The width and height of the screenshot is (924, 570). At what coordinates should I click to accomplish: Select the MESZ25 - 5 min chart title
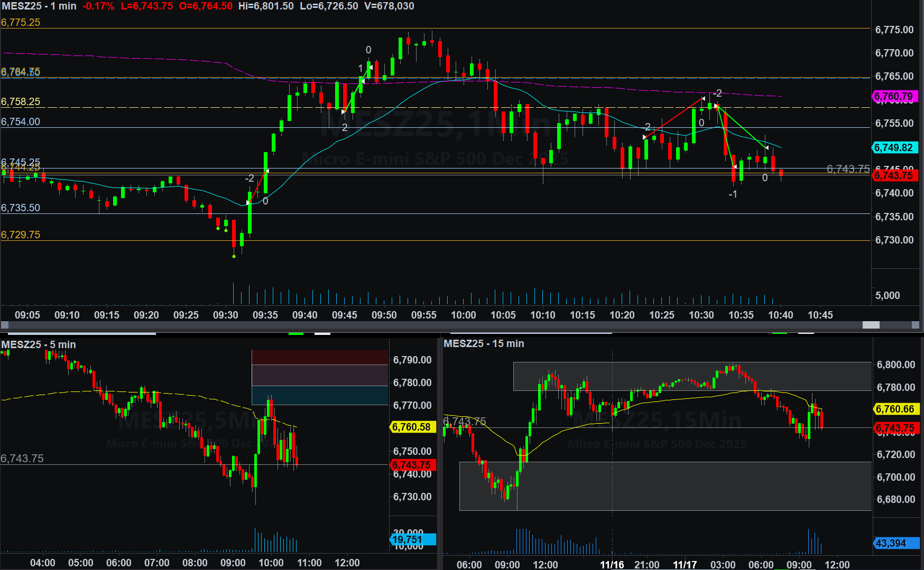click(39, 344)
